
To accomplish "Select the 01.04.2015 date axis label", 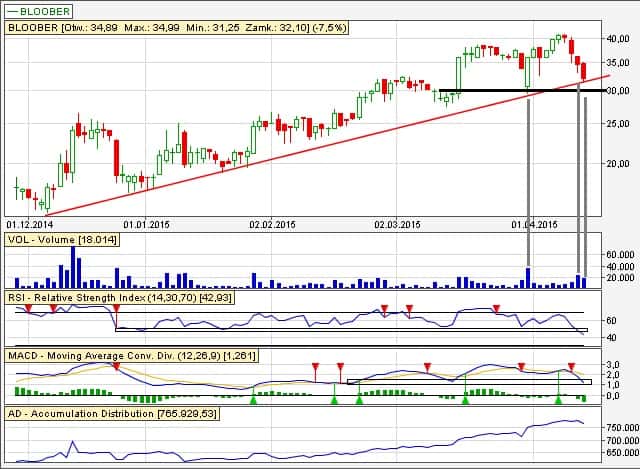I will 533,225.
